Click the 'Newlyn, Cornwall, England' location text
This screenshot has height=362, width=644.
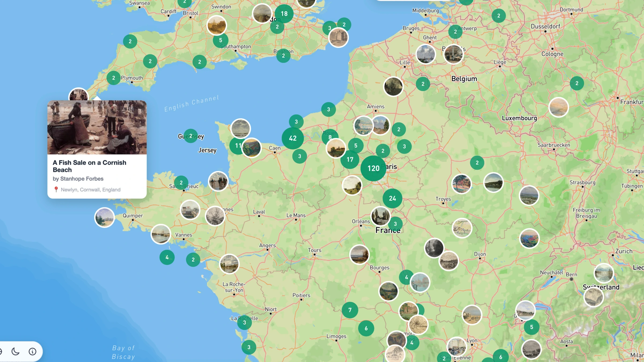tap(91, 190)
